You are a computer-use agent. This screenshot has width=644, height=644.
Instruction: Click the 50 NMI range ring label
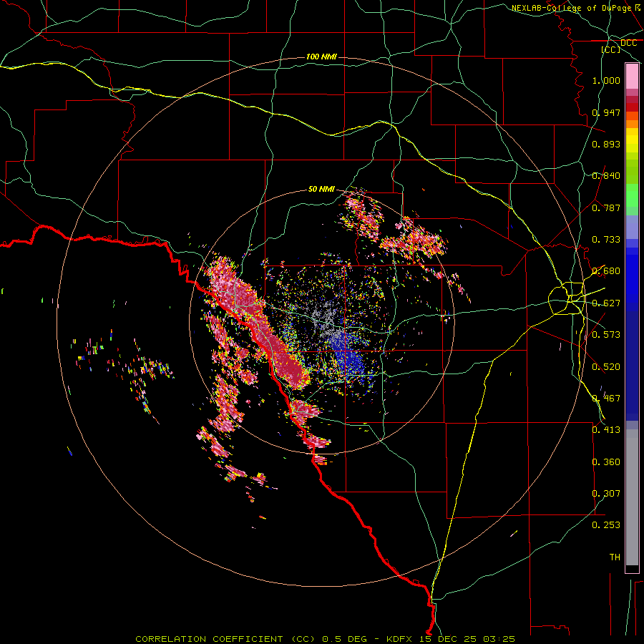[x=321, y=189]
